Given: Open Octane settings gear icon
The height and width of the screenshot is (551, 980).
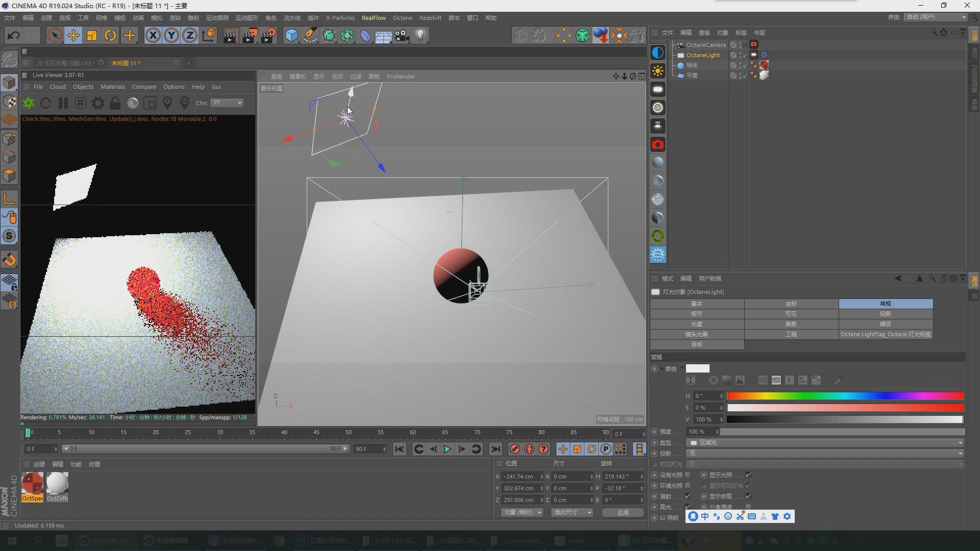Looking at the screenshot, I should click(x=97, y=103).
